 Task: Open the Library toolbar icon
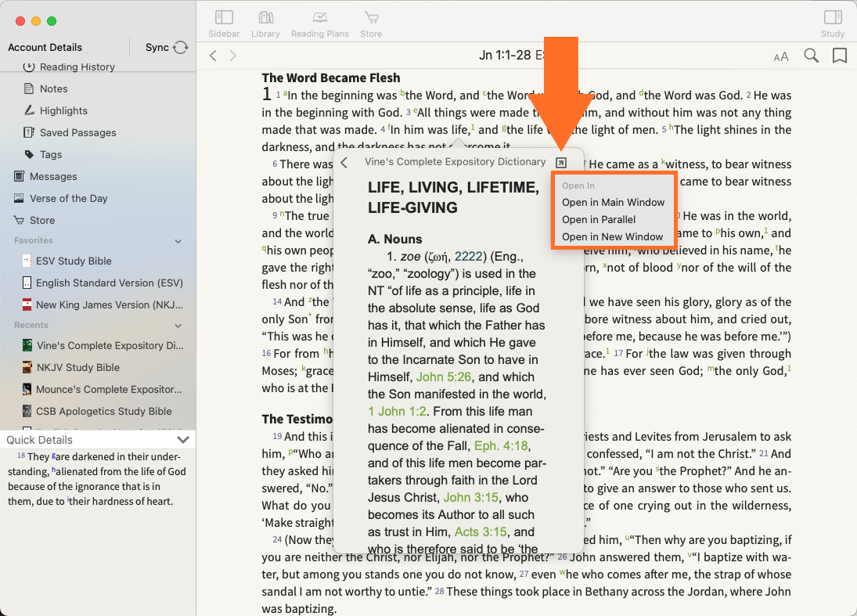265,24
